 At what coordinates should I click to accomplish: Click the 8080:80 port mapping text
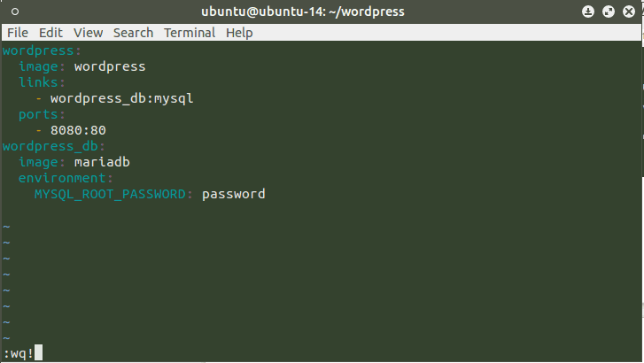pyautogui.click(x=78, y=130)
